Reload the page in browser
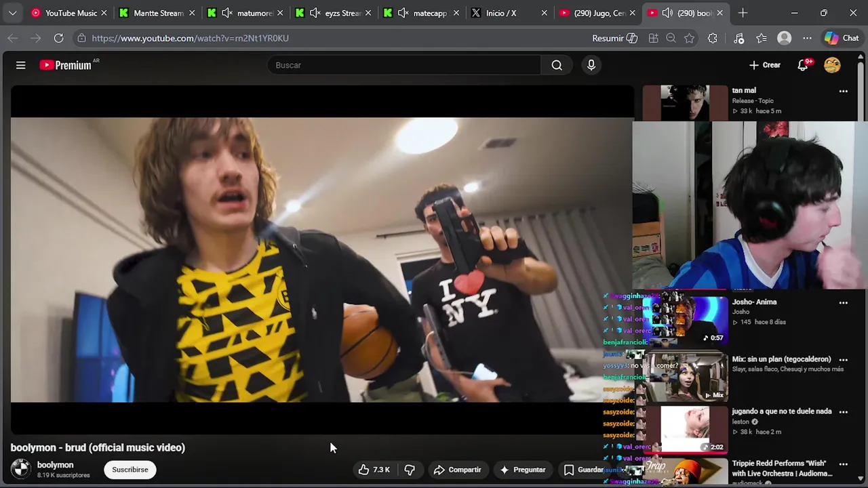This screenshot has height=488, width=868. point(58,38)
